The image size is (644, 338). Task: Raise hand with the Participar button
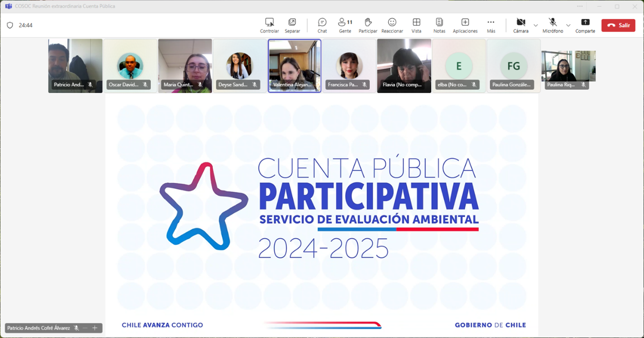pos(368,25)
